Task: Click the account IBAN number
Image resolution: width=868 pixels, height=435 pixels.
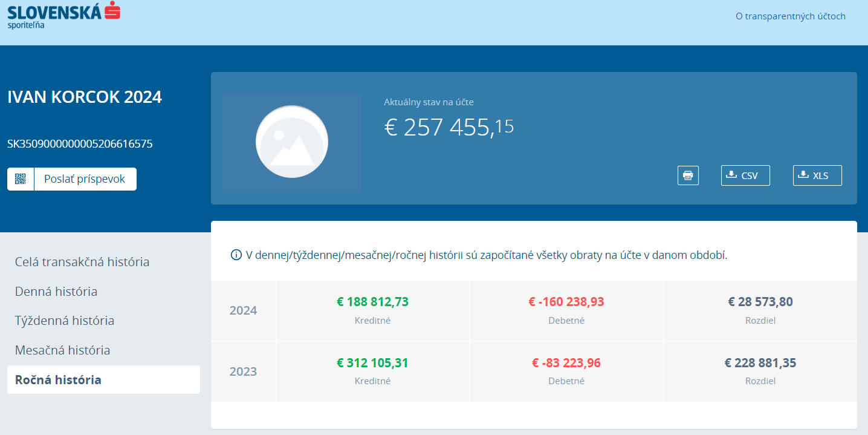Action: pos(80,144)
